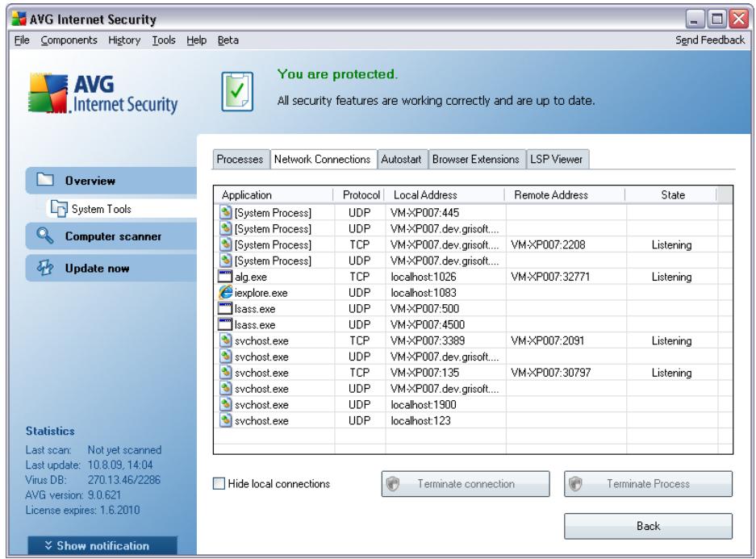The image size is (756, 559).
Task: Sort by the Local Address column header
Action: click(x=444, y=194)
